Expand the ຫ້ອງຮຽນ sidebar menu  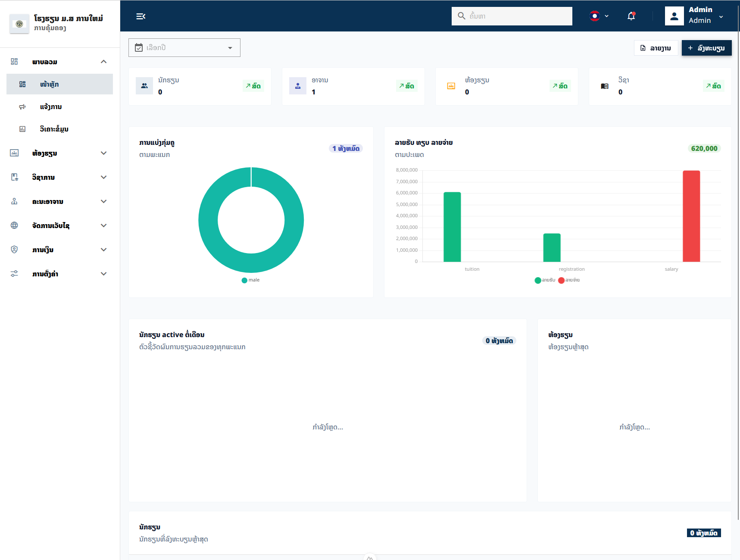(x=59, y=153)
